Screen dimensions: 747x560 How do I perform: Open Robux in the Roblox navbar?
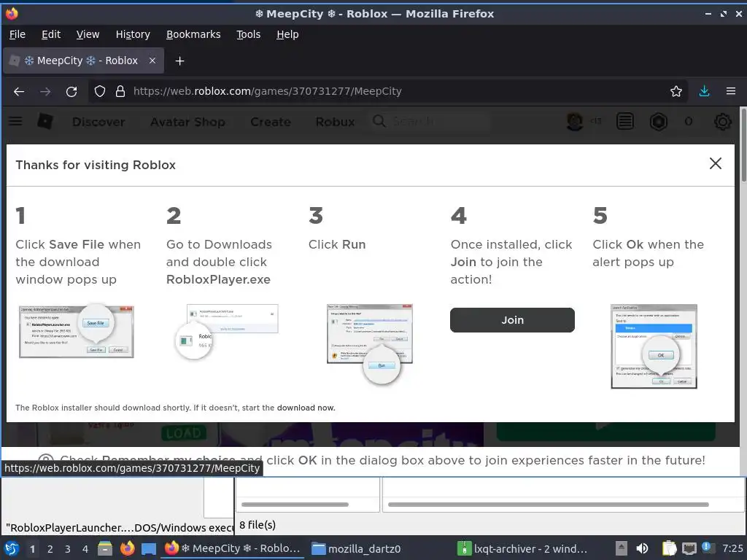335,122
